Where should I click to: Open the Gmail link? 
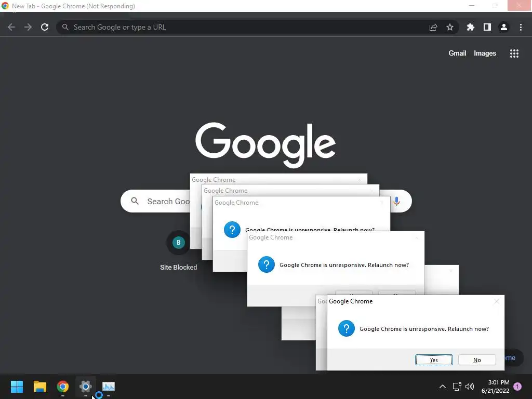[457, 54]
